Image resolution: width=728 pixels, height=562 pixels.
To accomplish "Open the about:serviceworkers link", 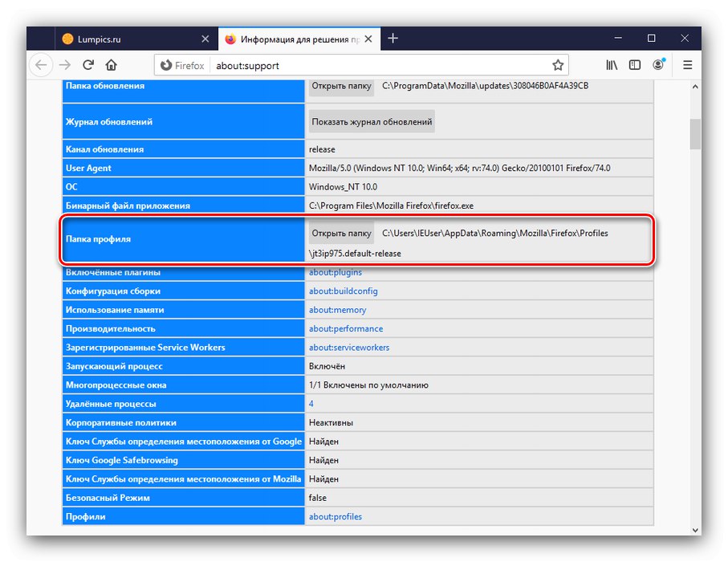I will tap(349, 348).
